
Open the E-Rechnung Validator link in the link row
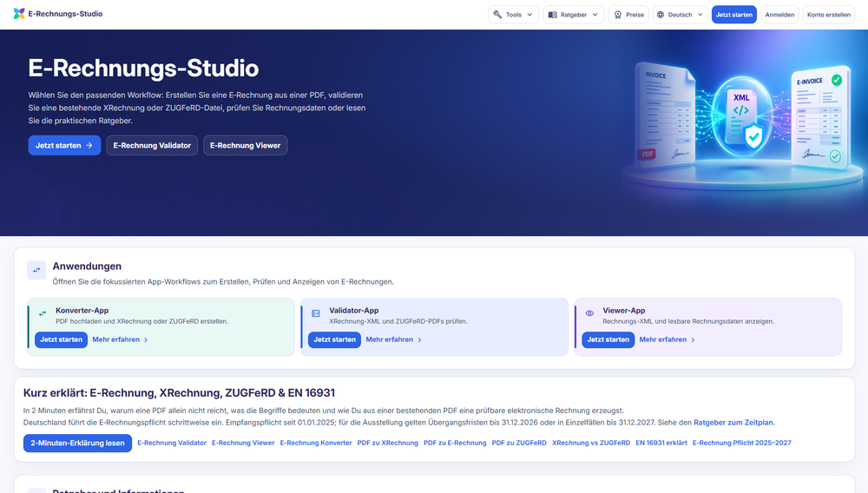coord(172,443)
